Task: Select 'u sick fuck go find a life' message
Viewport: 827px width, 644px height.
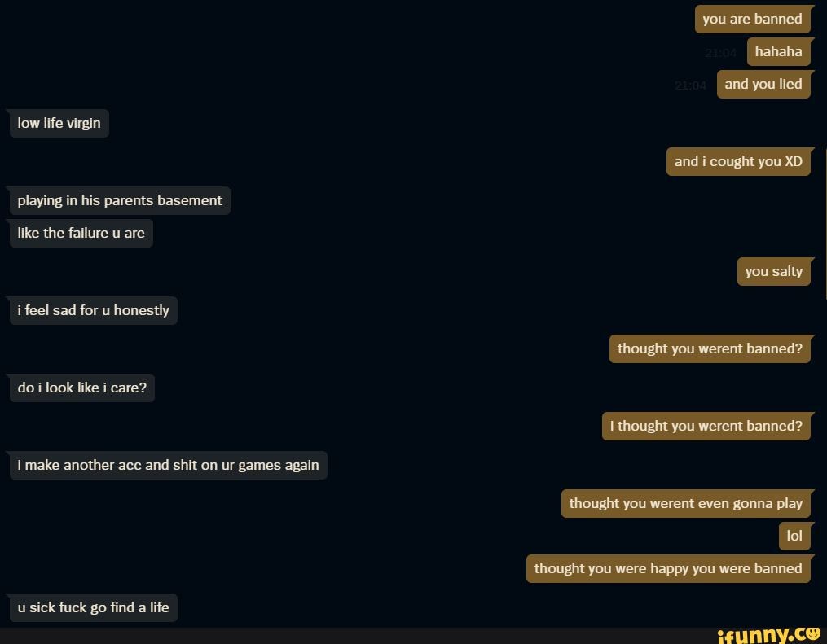Action: click(x=94, y=607)
